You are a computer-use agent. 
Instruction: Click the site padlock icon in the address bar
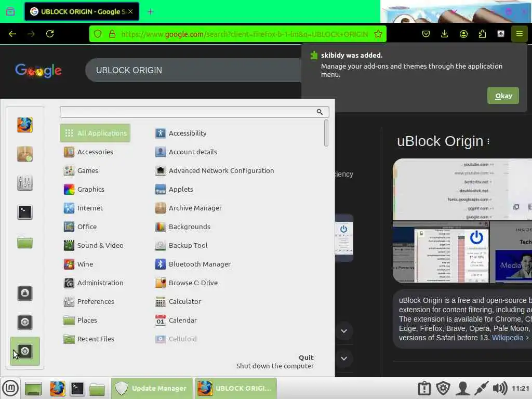[x=112, y=34]
